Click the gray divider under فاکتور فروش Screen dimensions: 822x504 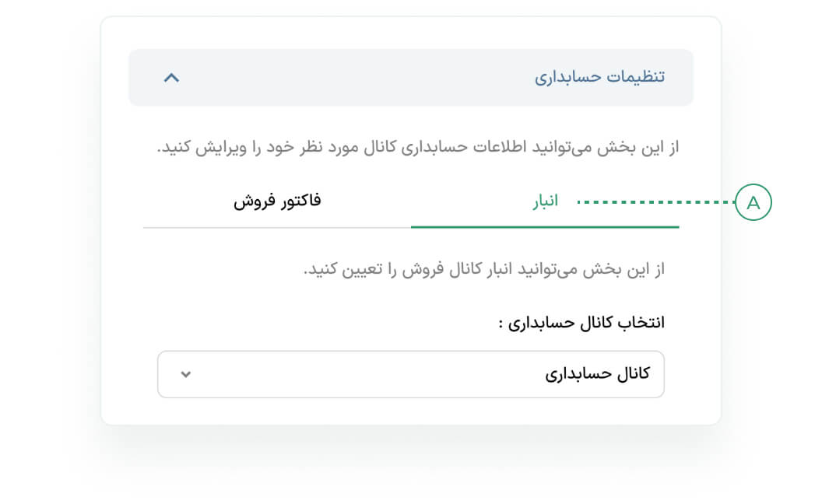click(x=277, y=228)
